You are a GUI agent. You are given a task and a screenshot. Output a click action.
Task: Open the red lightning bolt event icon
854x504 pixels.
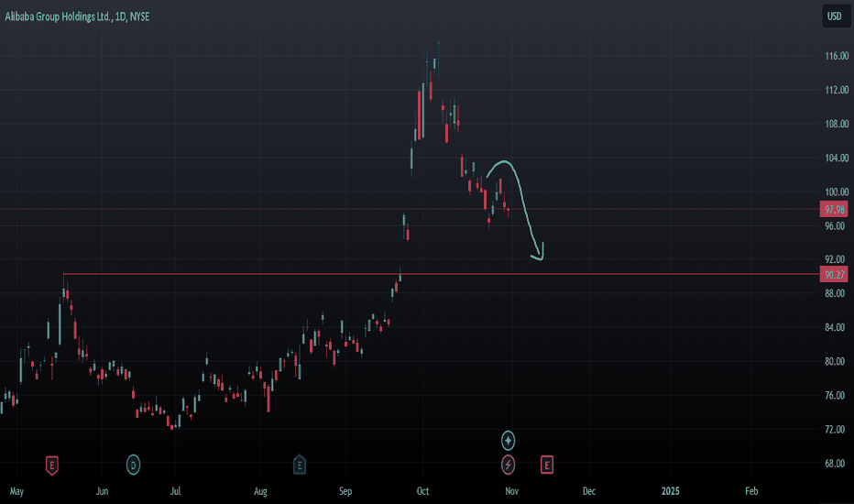click(508, 465)
